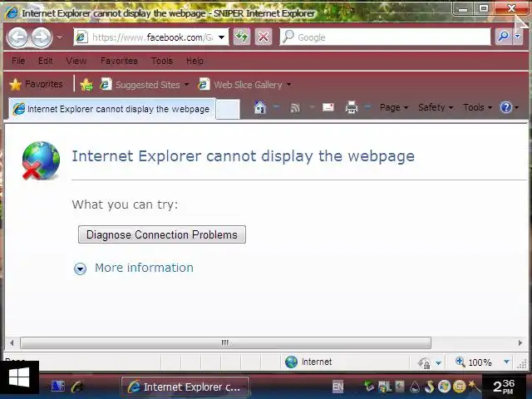532x399 pixels.
Task: Open the Edit menu
Action: (x=46, y=61)
